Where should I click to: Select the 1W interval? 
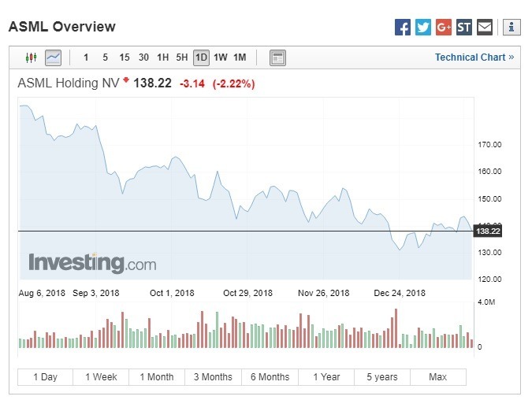point(220,57)
